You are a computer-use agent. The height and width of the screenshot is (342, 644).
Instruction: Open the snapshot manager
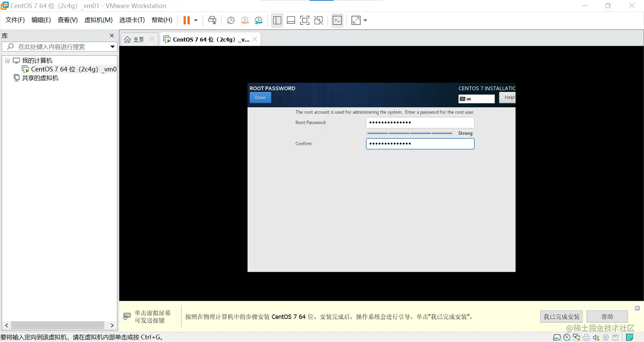pyautogui.click(x=259, y=20)
